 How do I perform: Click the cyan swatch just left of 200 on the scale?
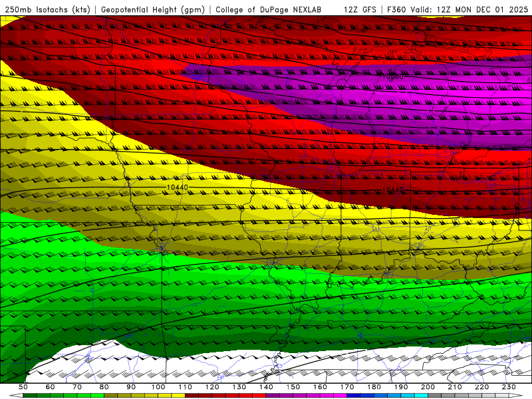click(422, 396)
